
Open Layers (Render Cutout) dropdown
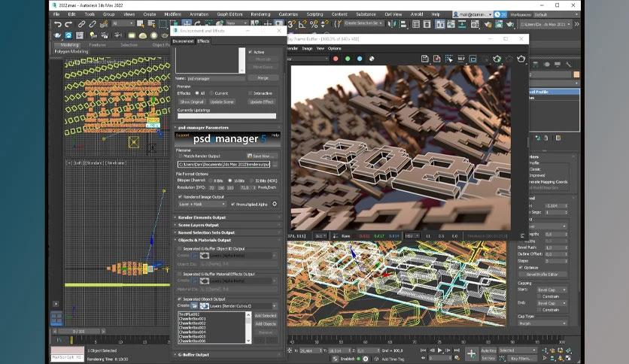coord(243,306)
